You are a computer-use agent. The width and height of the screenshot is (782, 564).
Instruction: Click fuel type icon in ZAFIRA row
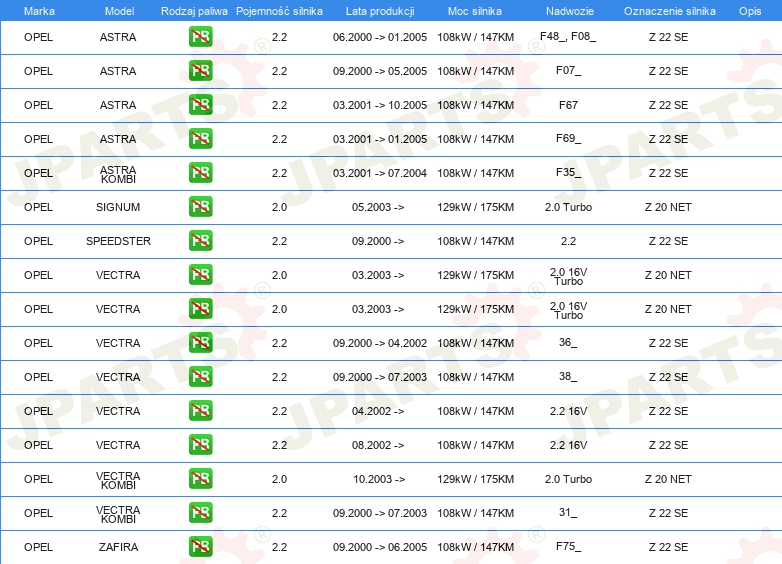200,547
